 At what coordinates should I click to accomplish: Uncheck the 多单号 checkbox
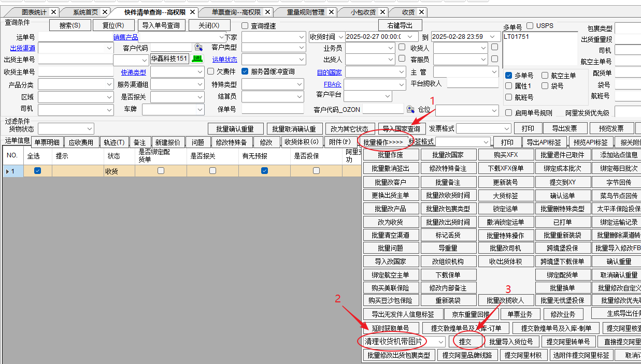point(509,76)
